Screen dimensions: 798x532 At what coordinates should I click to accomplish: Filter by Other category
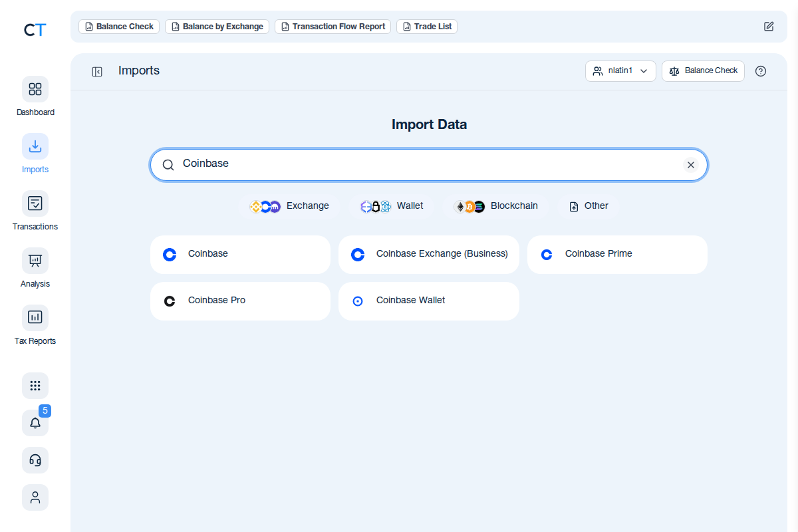(x=589, y=206)
